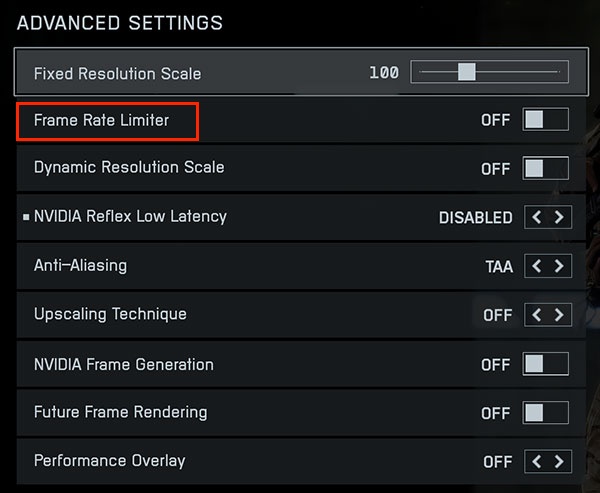This screenshot has height=493, width=600.
Task: Select the Performance Overlay row label
Action: point(109,461)
